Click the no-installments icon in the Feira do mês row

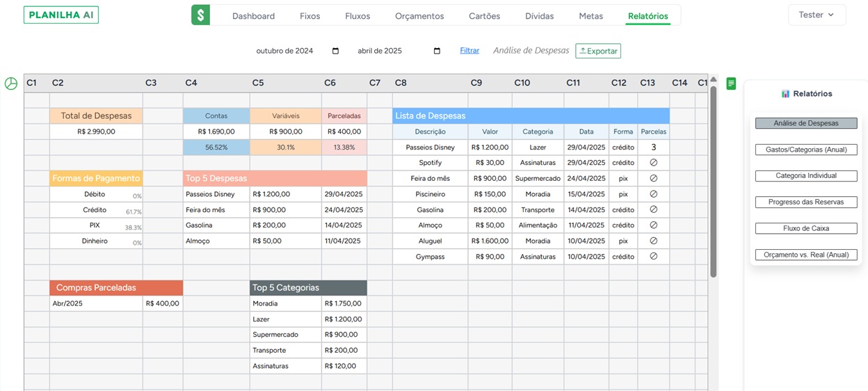[653, 178]
